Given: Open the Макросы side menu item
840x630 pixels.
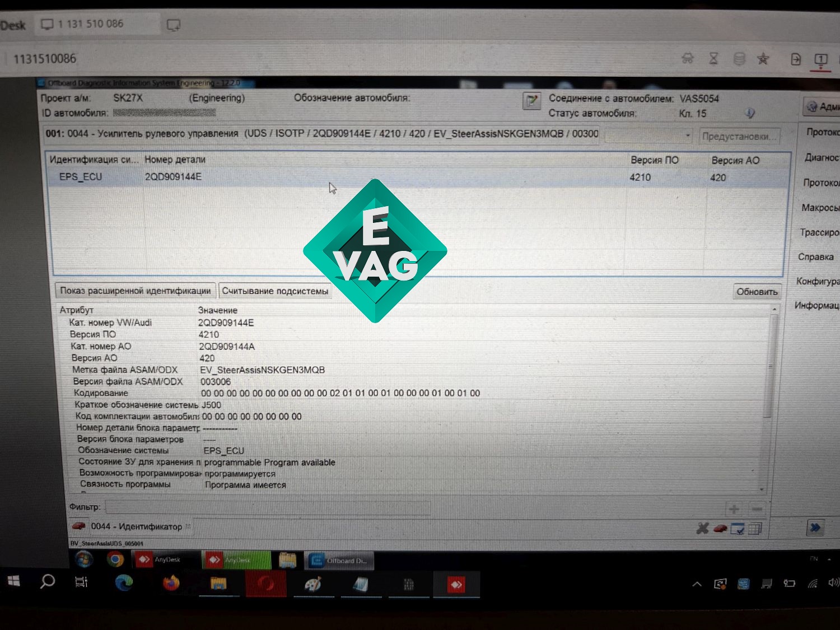Looking at the screenshot, I should [x=820, y=208].
